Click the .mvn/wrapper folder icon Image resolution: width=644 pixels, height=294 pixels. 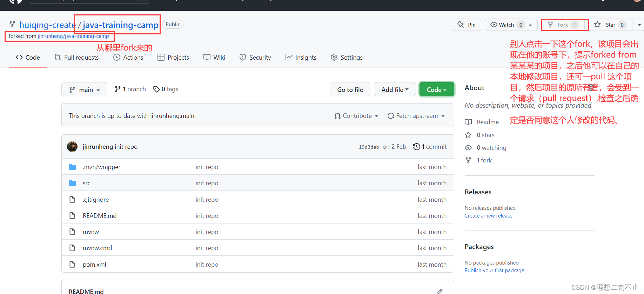click(x=72, y=167)
